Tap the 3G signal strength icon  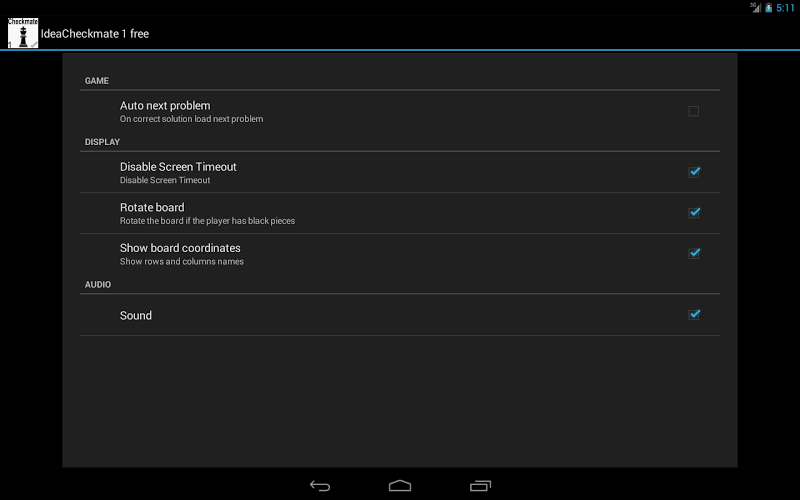click(x=756, y=7)
